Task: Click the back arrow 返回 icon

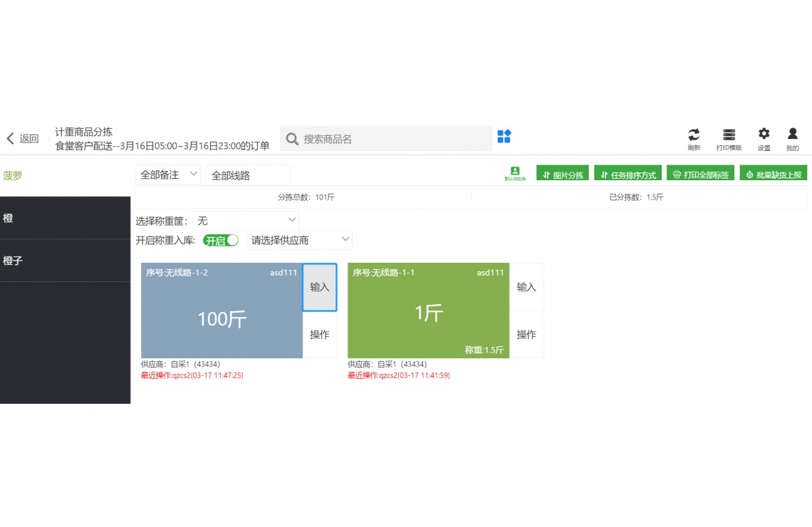Action: [x=10, y=138]
